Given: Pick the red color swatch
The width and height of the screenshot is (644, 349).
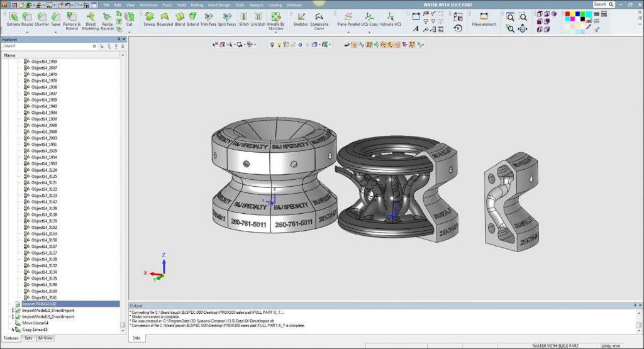Looking at the screenshot, I should tap(568, 14).
